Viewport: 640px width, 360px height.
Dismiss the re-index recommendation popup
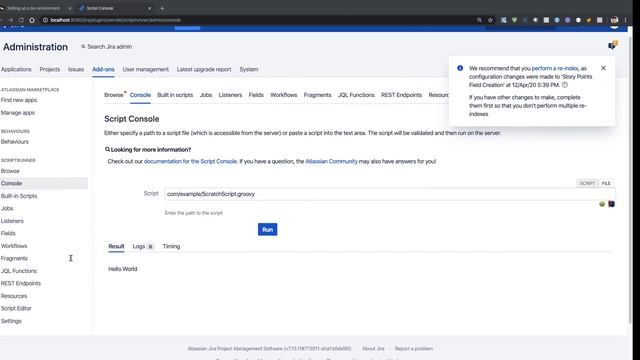(x=603, y=68)
